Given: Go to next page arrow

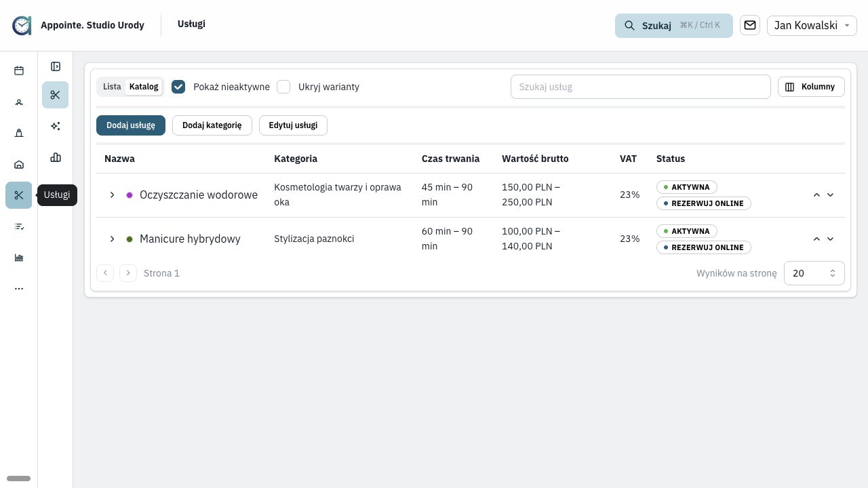Looking at the screenshot, I should 128,273.
